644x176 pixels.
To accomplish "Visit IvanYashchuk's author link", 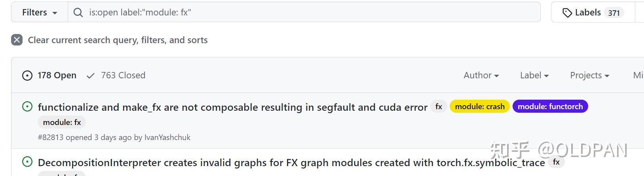I will pyautogui.click(x=167, y=137).
